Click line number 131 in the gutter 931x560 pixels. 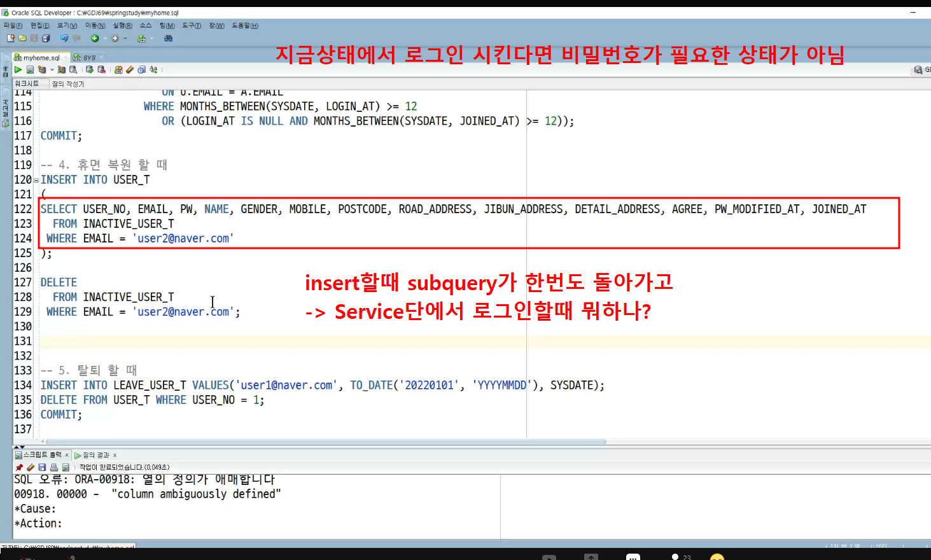click(23, 341)
